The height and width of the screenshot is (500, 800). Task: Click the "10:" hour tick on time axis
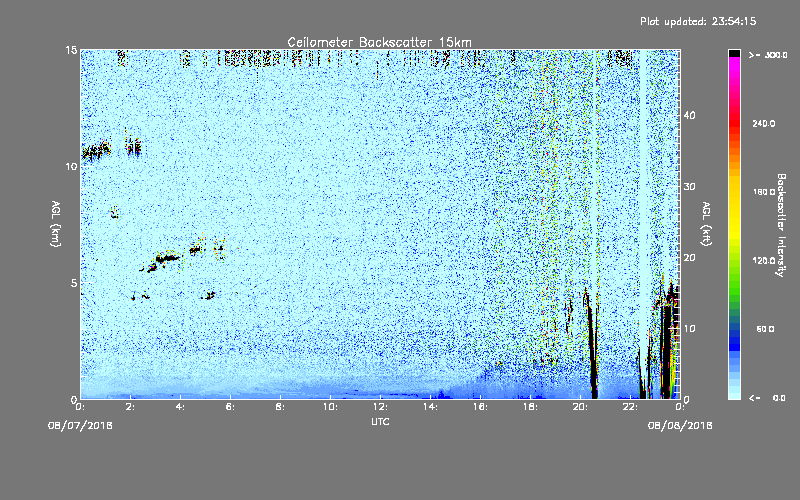(330, 407)
